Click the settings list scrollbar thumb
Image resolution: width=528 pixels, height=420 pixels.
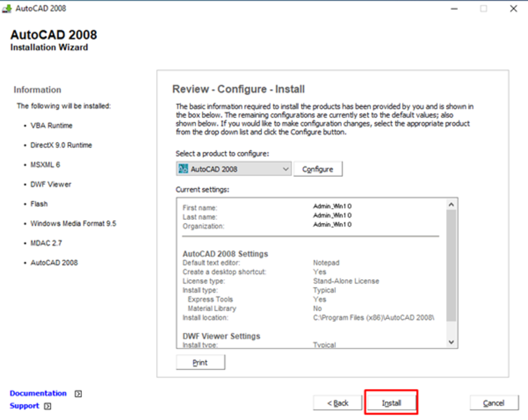tap(451, 265)
